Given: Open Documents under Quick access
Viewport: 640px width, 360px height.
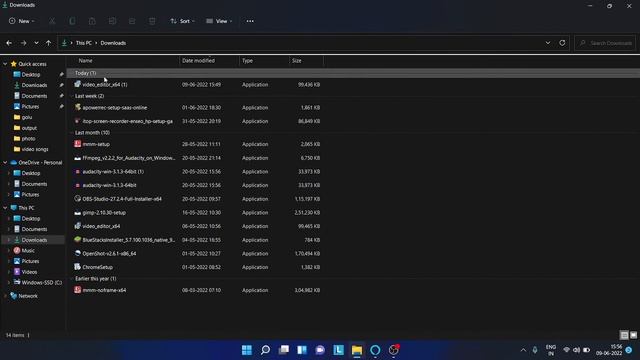Looking at the screenshot, I should 34,96.
